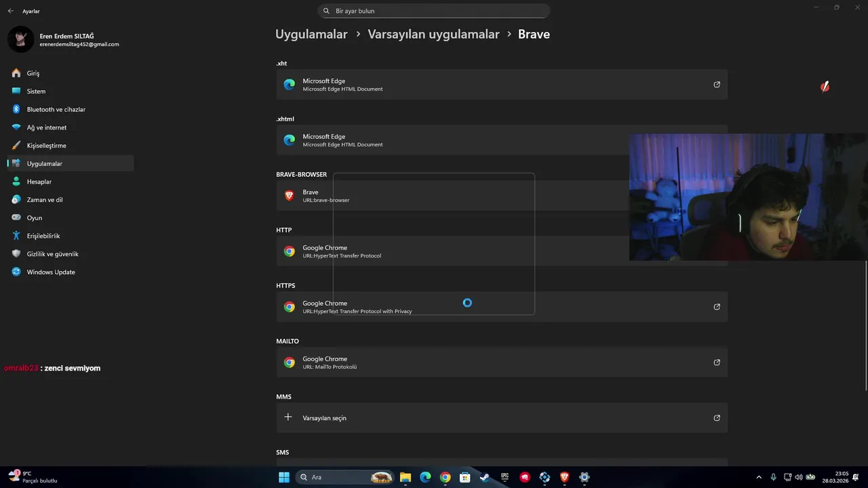Launch Microsoft Edge from the taskbar
Image resolution: width=868 pixels, height=488 pixels.
pos(425,477)
